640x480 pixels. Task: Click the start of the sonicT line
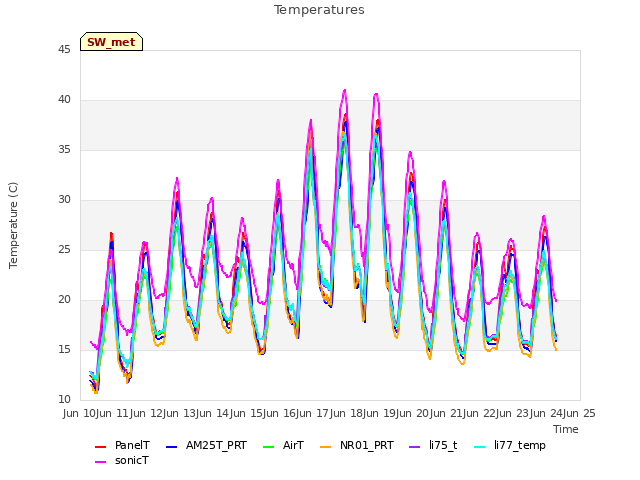pos(91,342)
